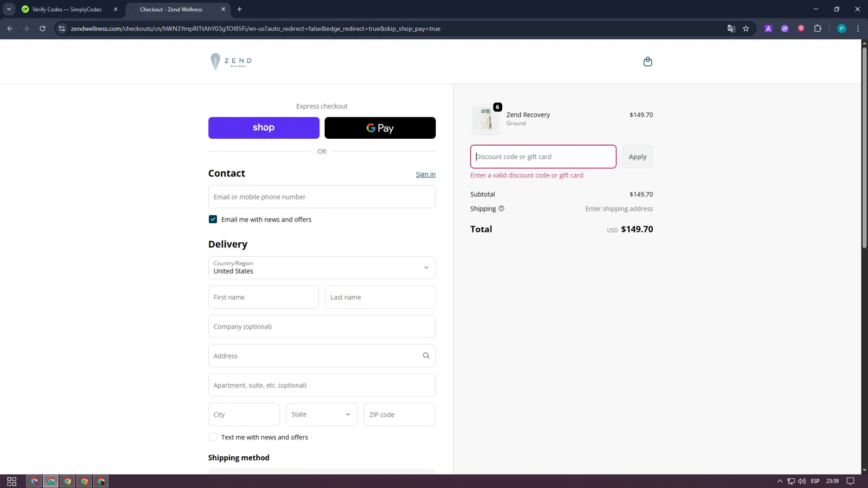Open the round purple extension icon

point(785,28)
